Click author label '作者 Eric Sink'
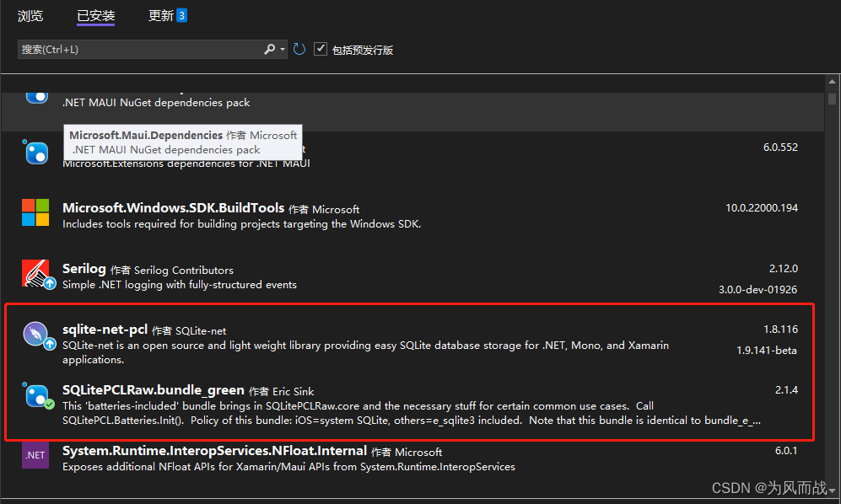This screenshot has width=841, height=504. [282, 391]
